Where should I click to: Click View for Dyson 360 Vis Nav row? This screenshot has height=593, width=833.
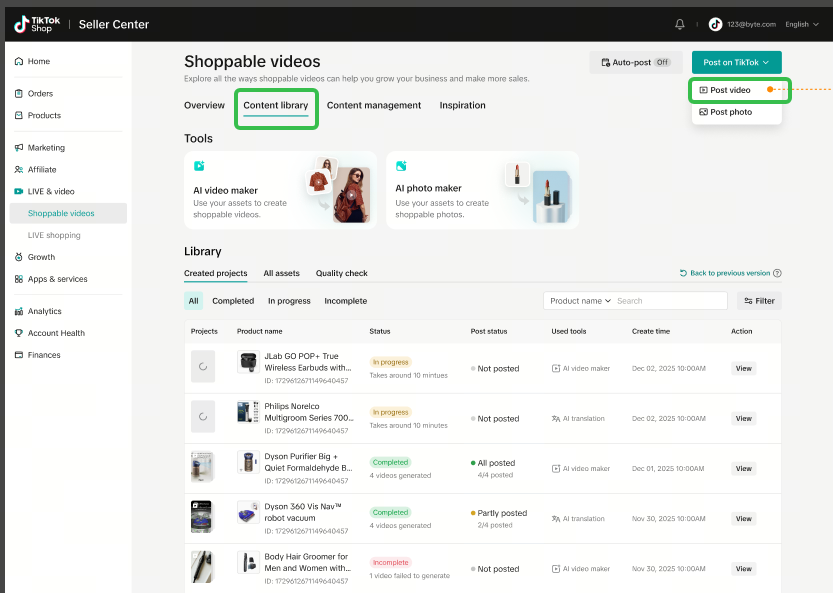coord(743,518)
